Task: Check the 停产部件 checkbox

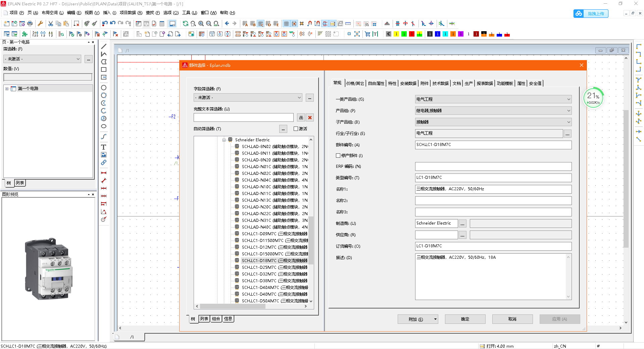Action: click(x=338, y=156)
